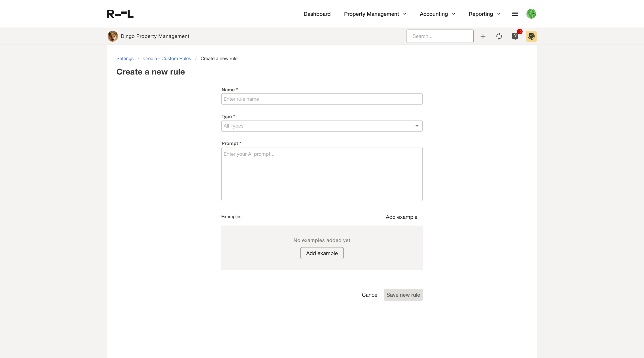Click Add example text beside Examples
644x358 pixels.
(x=401, y=217)
